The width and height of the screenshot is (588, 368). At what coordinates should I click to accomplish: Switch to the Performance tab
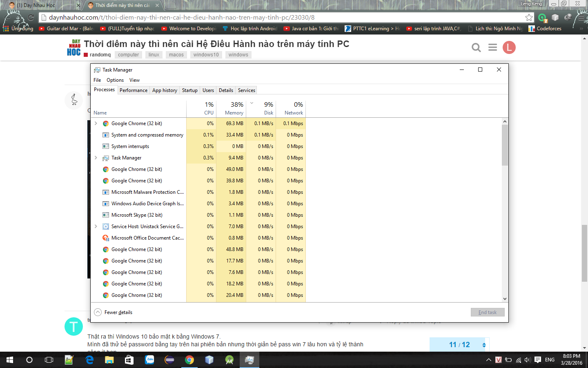(134, 90)
